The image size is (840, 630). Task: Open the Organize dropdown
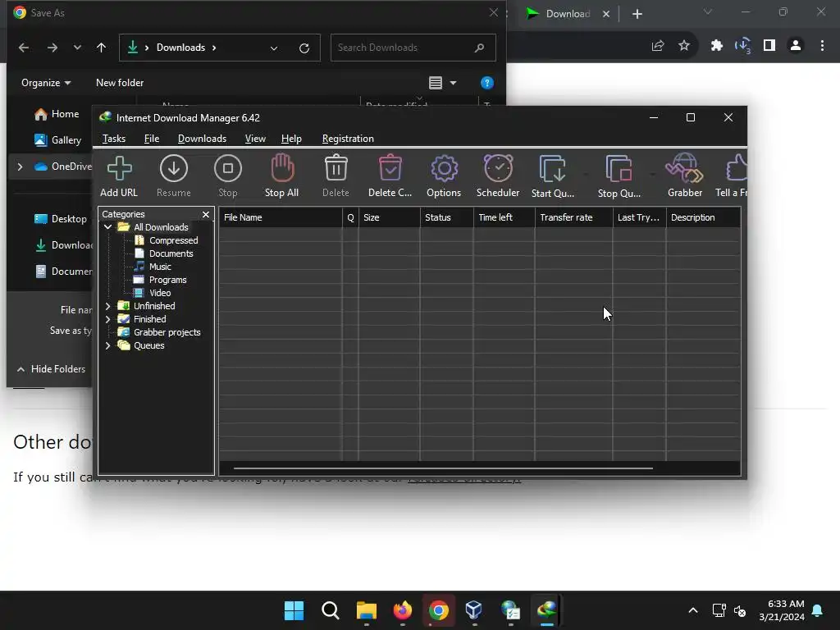click(x=46, y=83)
